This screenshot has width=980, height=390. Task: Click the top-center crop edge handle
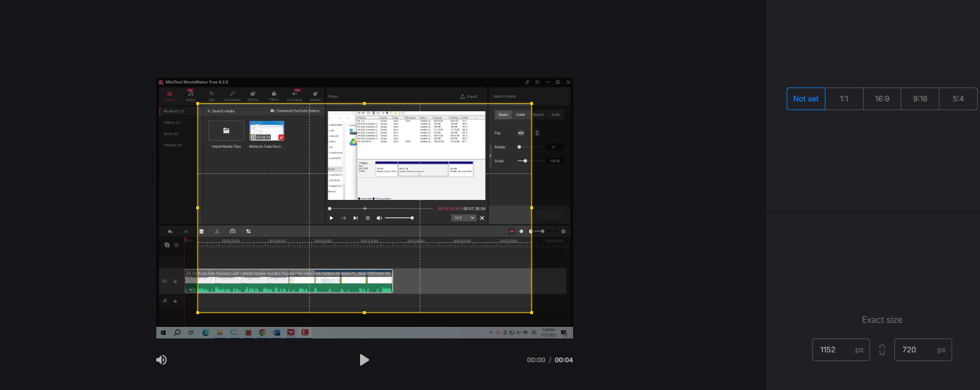364,104
